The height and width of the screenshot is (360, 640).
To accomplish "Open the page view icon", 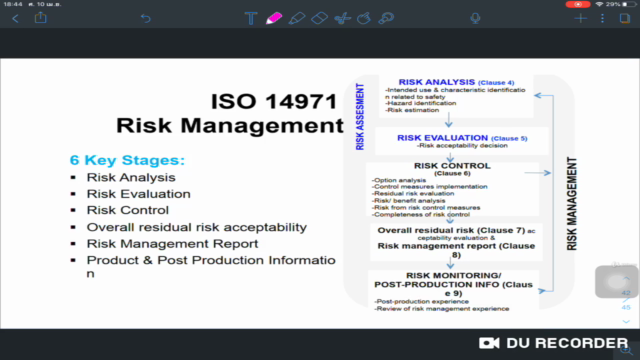I will point(624,18).
